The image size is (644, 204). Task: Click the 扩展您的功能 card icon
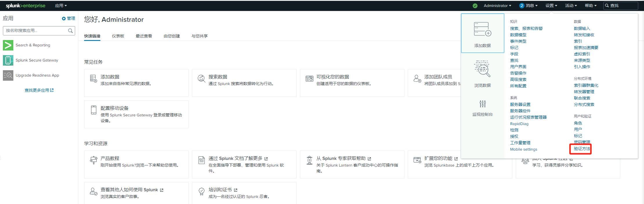click(417, 160)
